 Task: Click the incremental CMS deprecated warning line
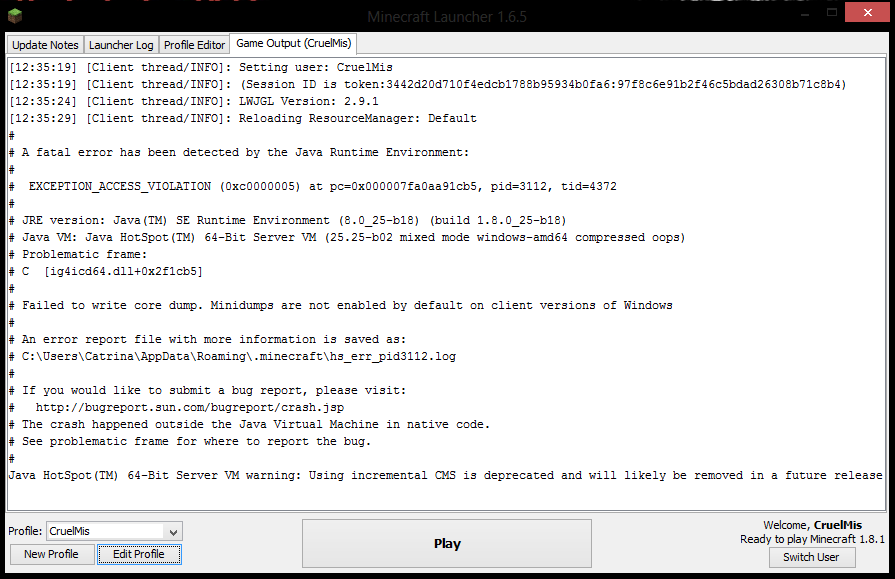(x=445, y=476)
